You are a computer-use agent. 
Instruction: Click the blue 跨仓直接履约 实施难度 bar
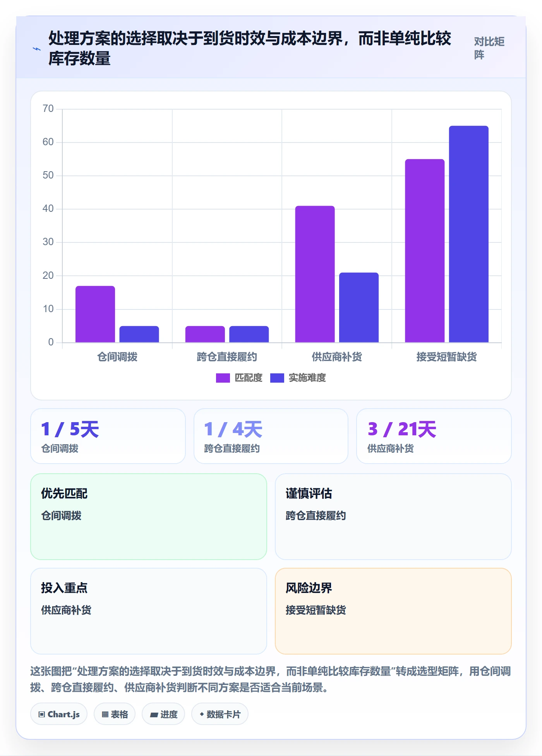coord(249,334)
